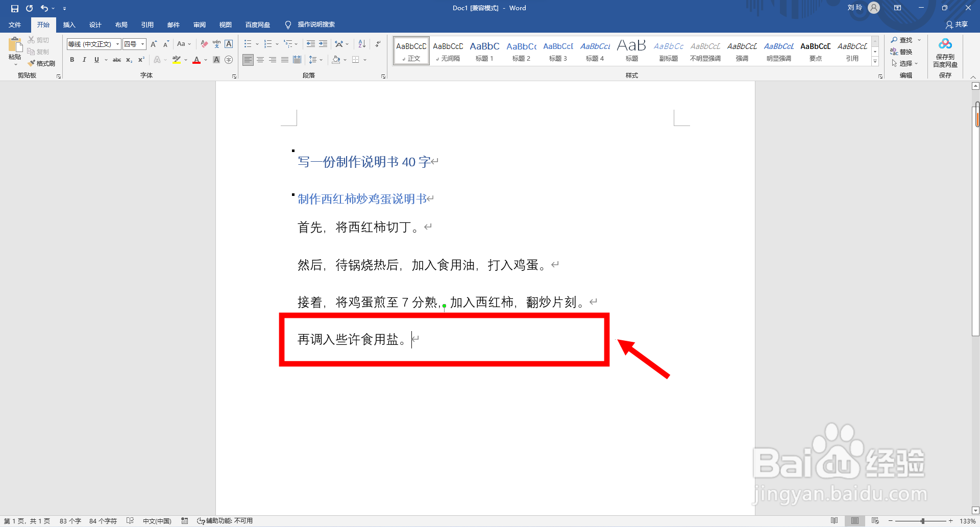Open the Font dialog launcher

pyautogui.click(x=234, y=77)
